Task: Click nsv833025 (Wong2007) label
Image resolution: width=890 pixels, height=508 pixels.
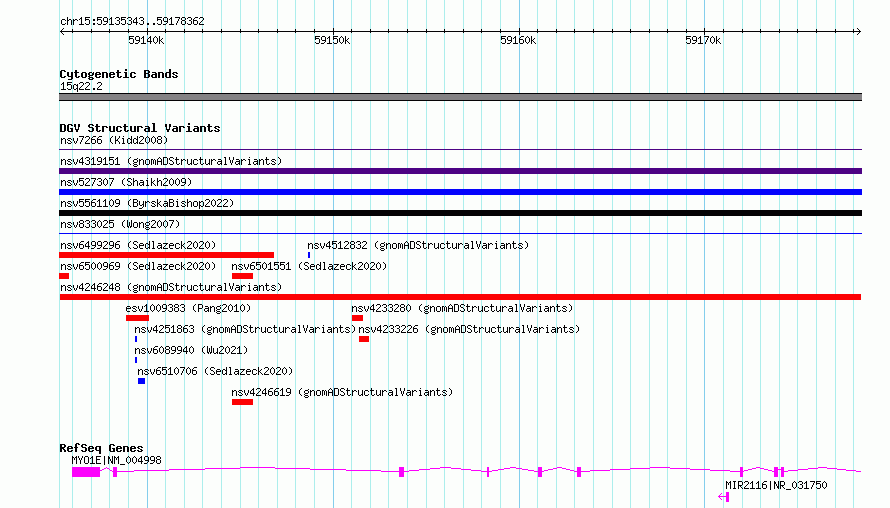Action: [x=120, y=224]
